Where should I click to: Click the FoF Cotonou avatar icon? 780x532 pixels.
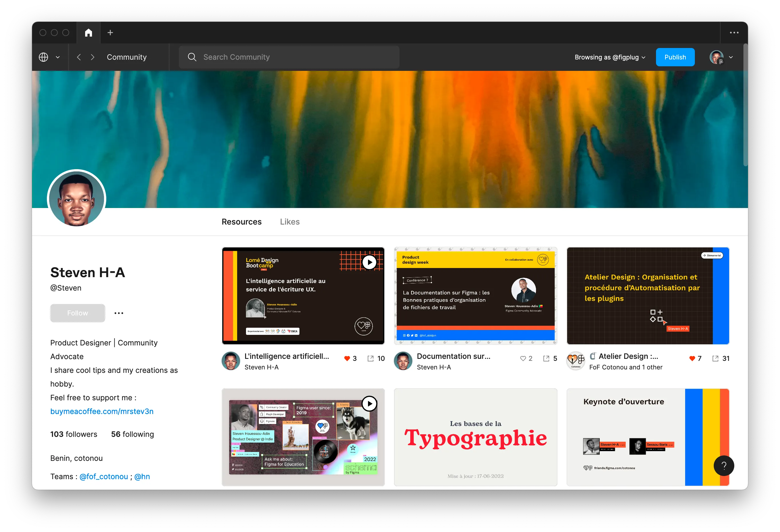576,361
